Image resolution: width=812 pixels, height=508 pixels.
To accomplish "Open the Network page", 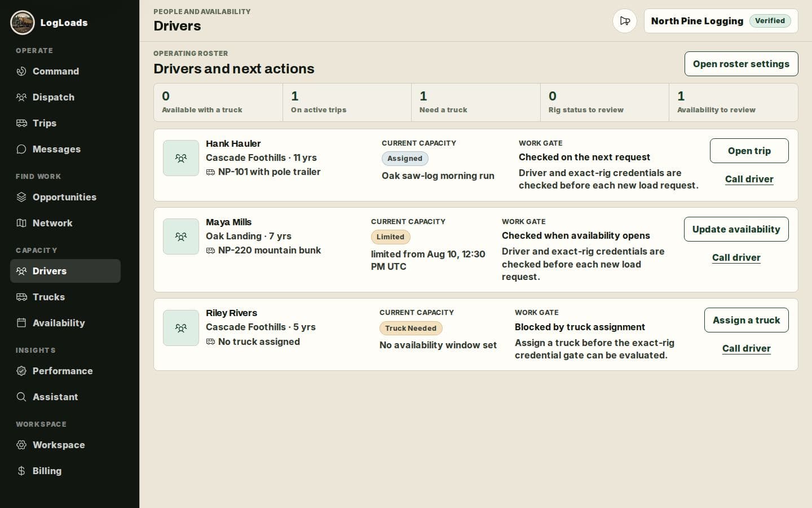I will click(65, 223).
